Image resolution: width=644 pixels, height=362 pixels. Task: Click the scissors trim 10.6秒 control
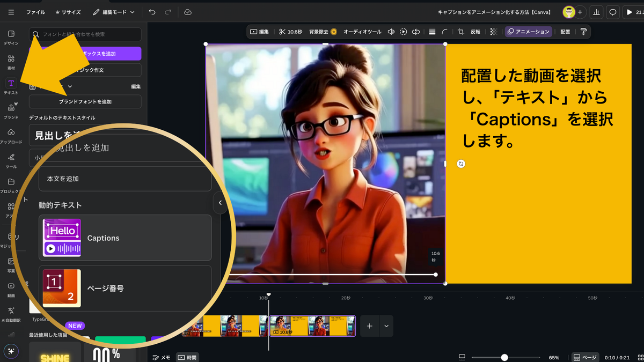click(x=290, y=32)
